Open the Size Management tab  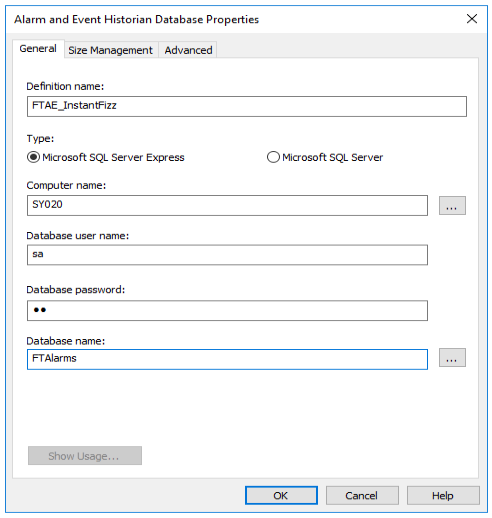[110, 50]
